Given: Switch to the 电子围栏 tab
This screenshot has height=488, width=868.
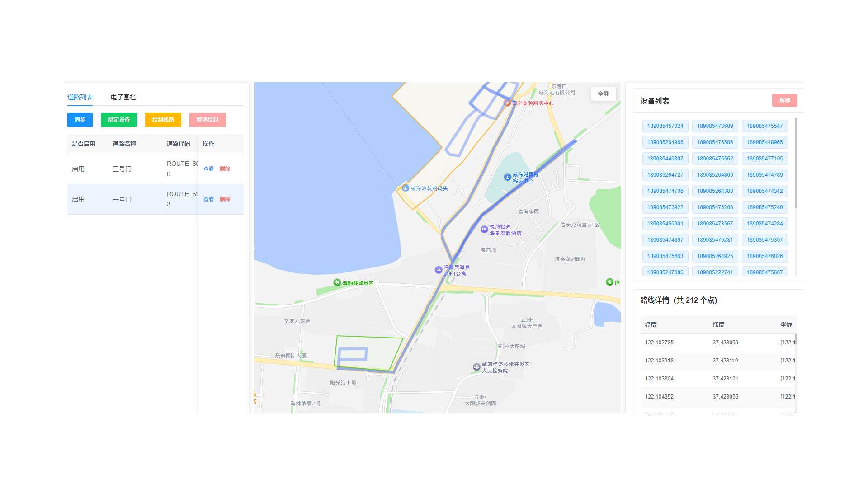Looking at the screenshot, I should [123, 97].
